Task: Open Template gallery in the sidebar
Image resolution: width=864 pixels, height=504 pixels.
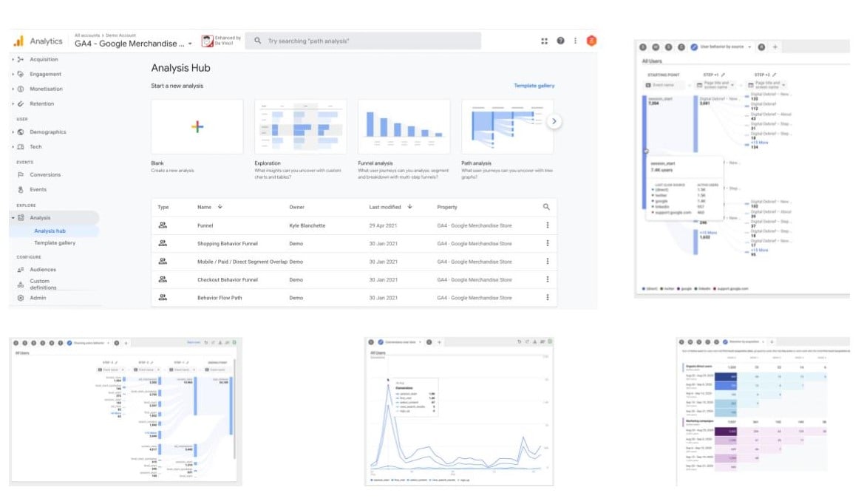Action: (55, 243)
